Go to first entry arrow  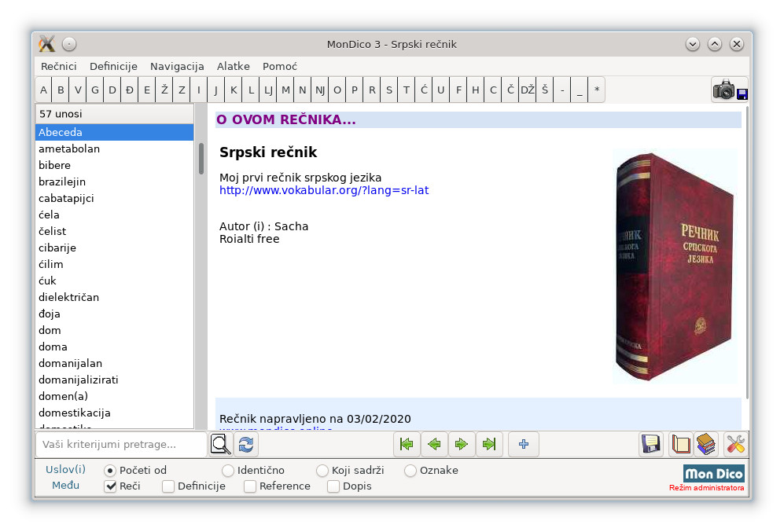407,444
